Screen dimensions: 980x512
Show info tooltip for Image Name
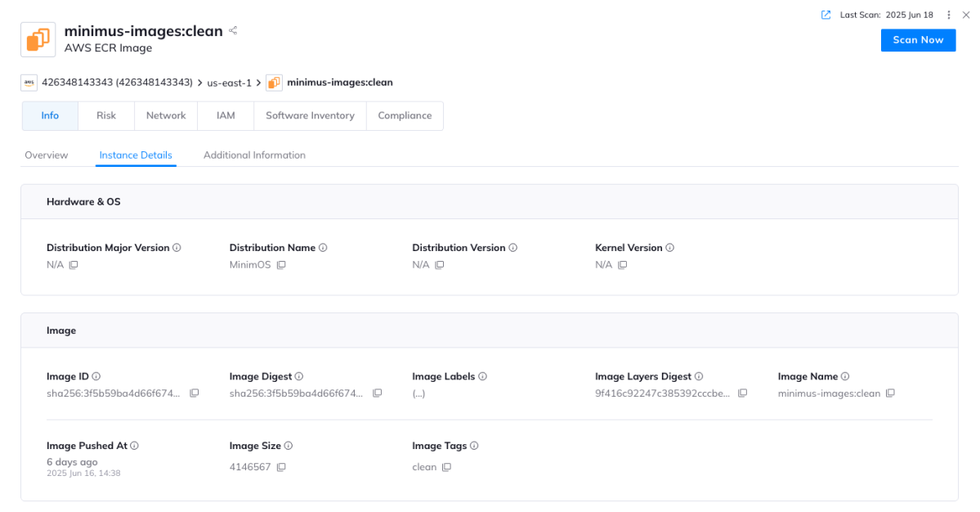pyautogui.click(x=845, y=376)
